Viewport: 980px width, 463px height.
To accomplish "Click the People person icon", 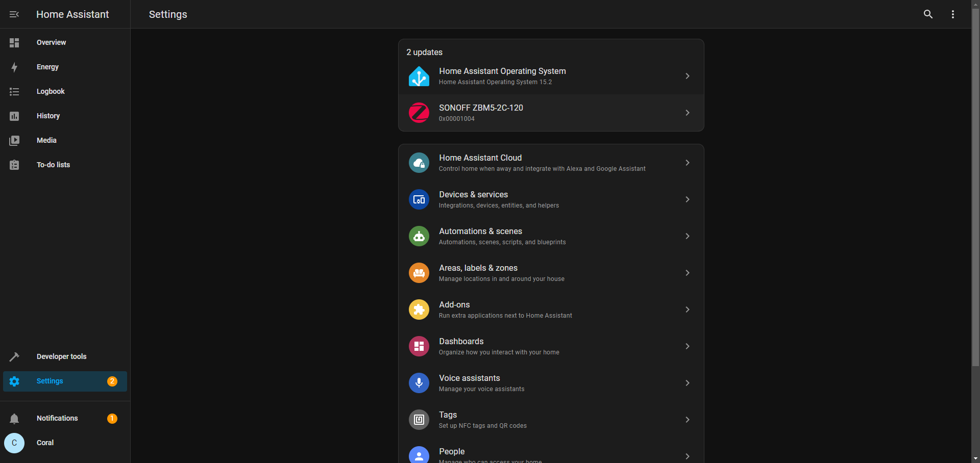I will coord(419,455).
